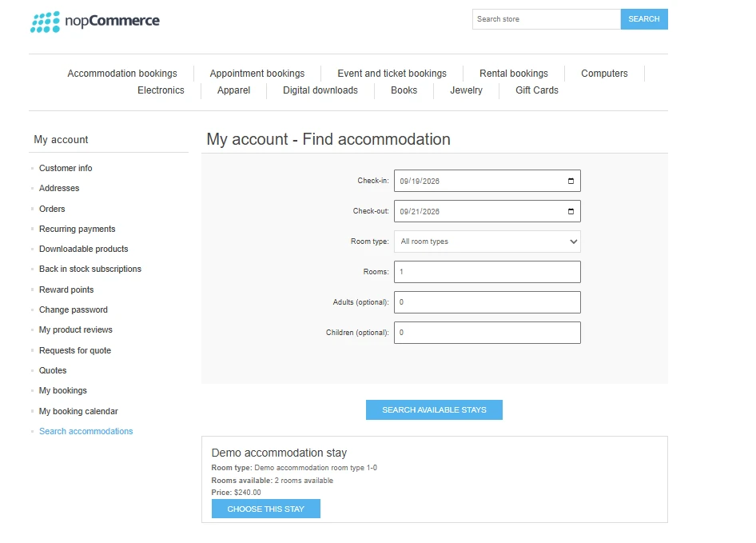Viewport: 756px width, 543px height.
Task: Open Change password link
Action: [74, 309]
